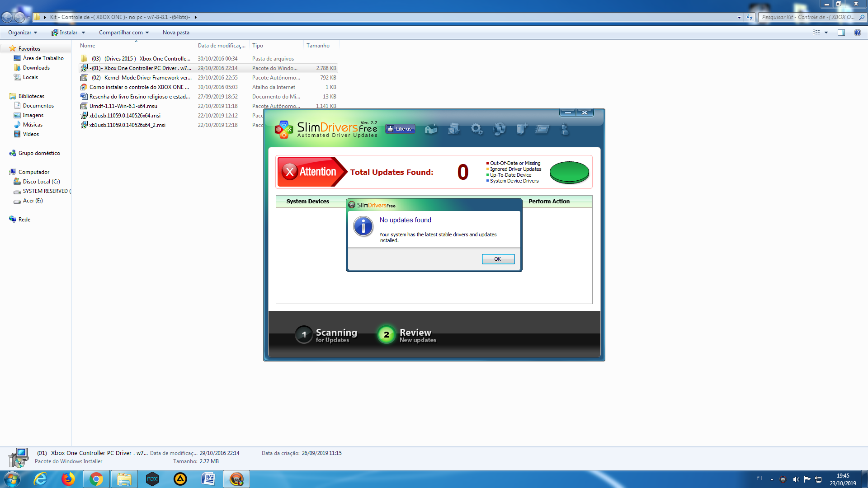Image resolution: width=868 pixels, height=488 pixels.
Task: Click Instalar in Explorer toolbar
Action: coord(64,33)
